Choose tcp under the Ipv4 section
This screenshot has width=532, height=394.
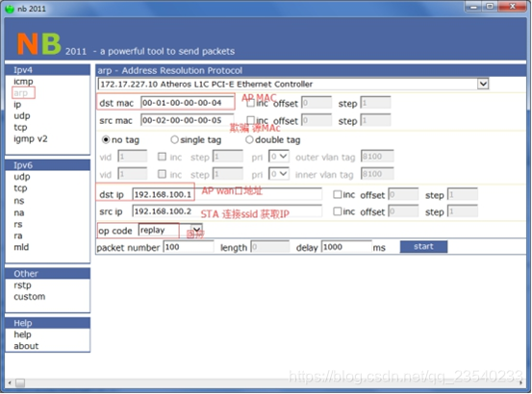[x=20, y=128]
